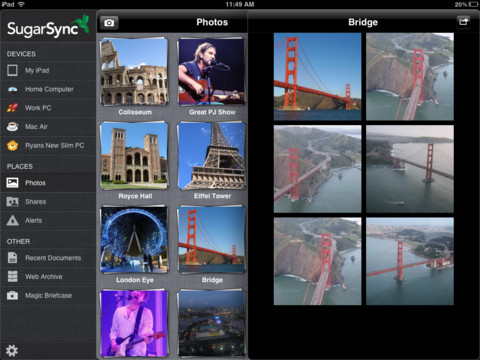480x360 pixels.
Task: Select My iPad label in Devices
Action: coord(37,71)
